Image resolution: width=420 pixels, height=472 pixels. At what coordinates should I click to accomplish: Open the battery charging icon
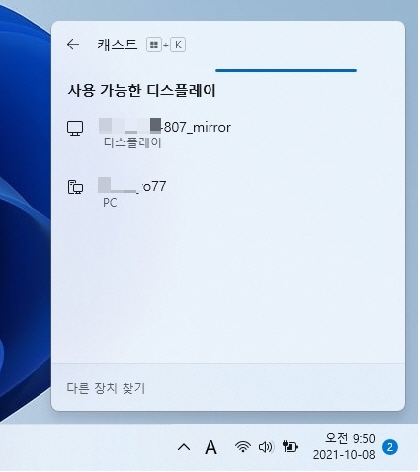point(290,447)
